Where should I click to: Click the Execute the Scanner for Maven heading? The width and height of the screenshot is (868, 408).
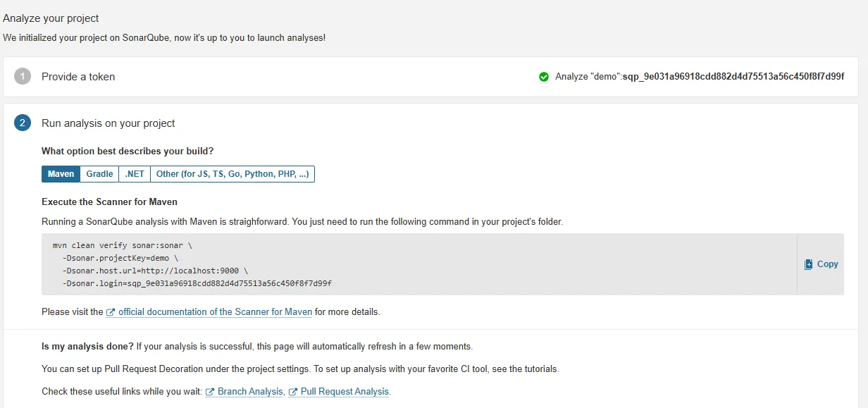point(109,202)
